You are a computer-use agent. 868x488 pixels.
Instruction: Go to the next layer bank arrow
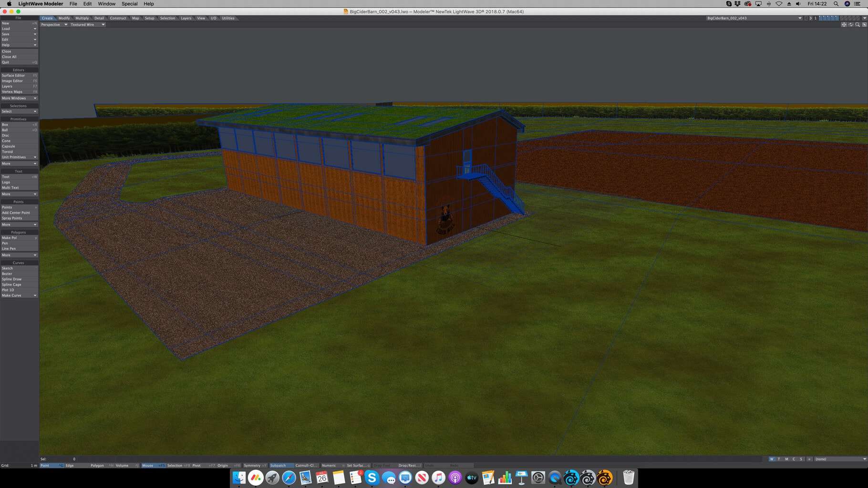pos(810,18)
